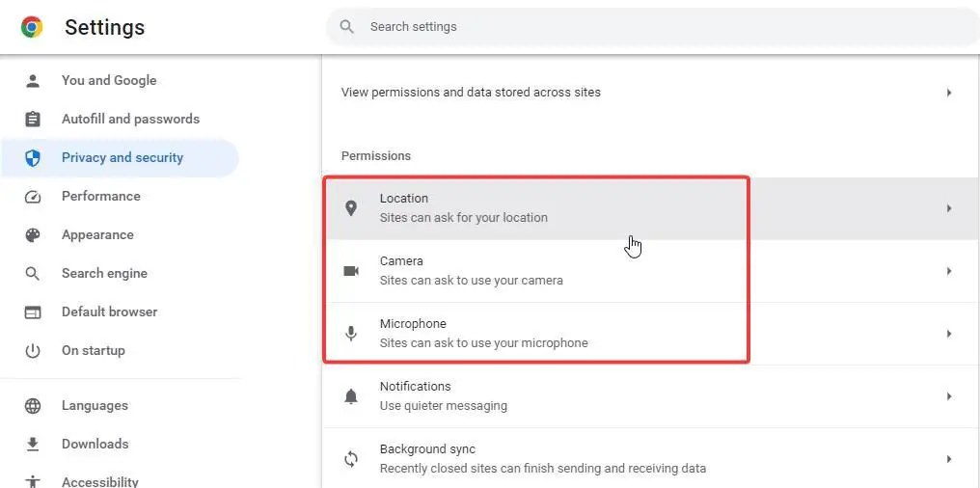Click the Performance speedometer icon
The width and height of the screenshot is (980, 488).
pyautogui.click(x=33, y=197)
